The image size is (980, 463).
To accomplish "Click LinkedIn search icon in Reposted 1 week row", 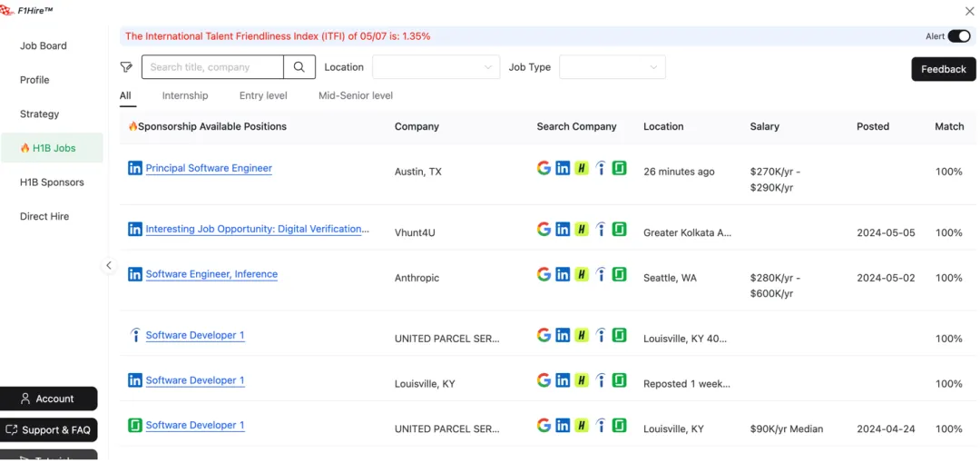I will pyautogui.click(x=563, y=379).
